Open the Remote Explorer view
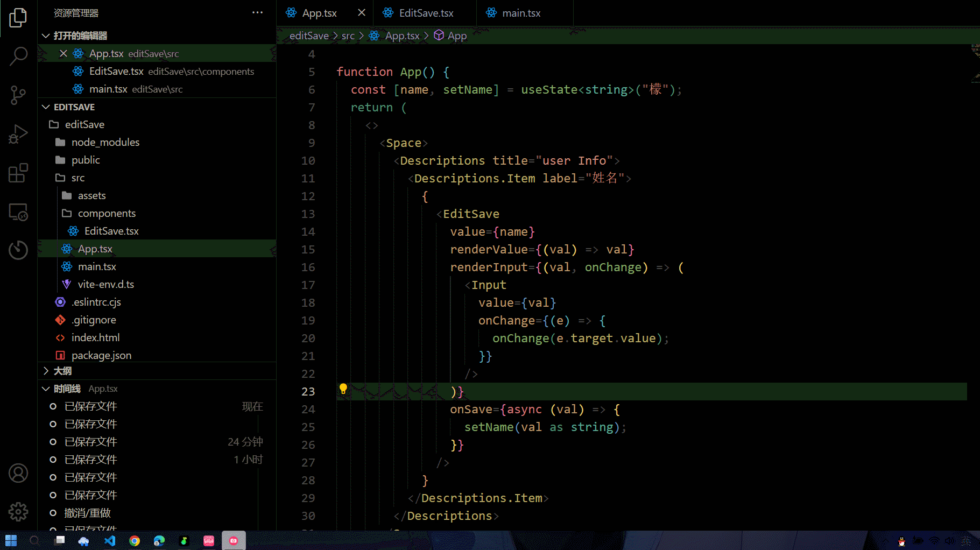 [18, 211]
